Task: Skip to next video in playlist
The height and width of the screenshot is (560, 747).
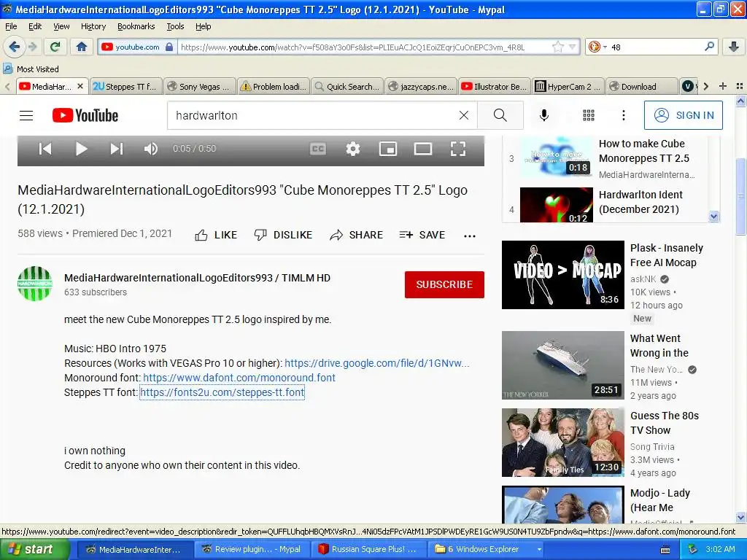Action: tap(117, 149)
